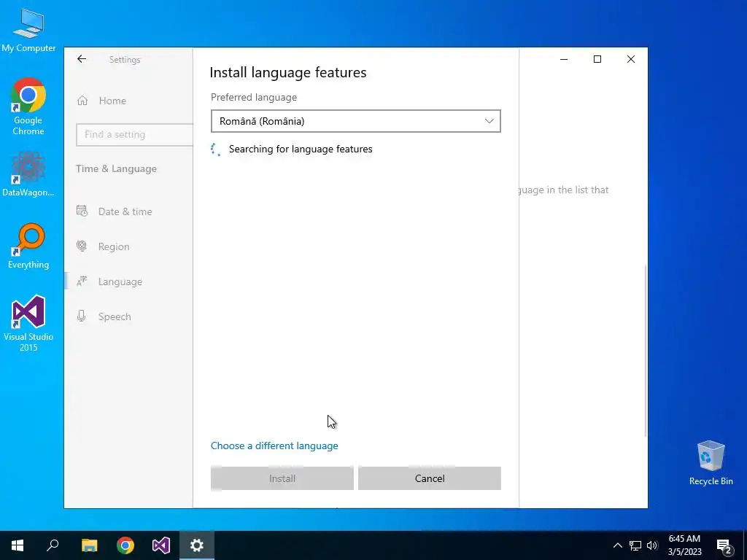Close the Settings window
This screenshot has width=747, height=560.
[x=631, y=59]
